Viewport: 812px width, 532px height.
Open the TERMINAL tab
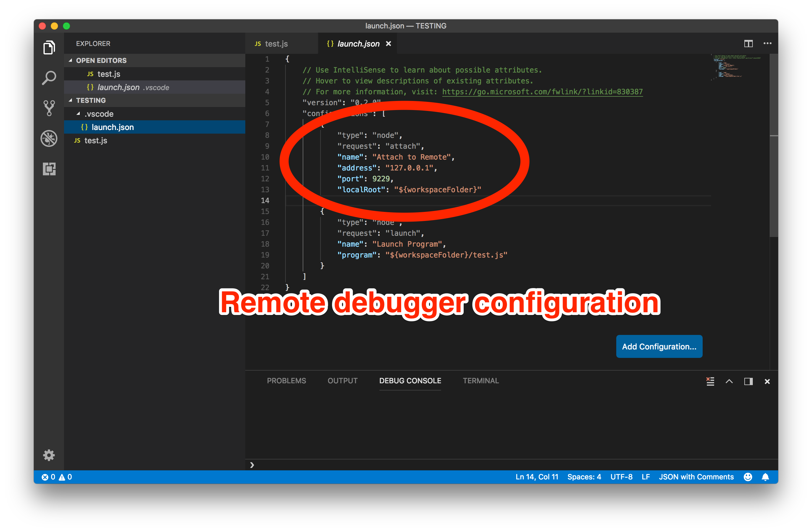(x=480, y=380)
